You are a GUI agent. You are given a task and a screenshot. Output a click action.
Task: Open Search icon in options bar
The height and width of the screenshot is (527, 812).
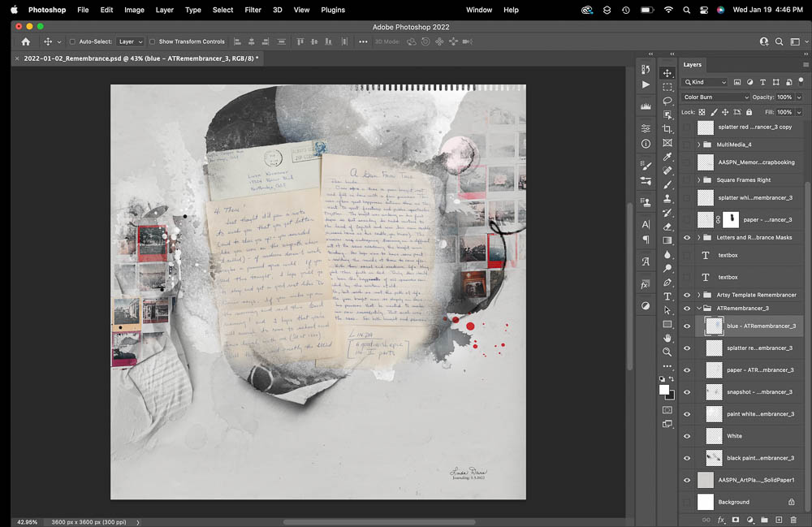[779, 42]
